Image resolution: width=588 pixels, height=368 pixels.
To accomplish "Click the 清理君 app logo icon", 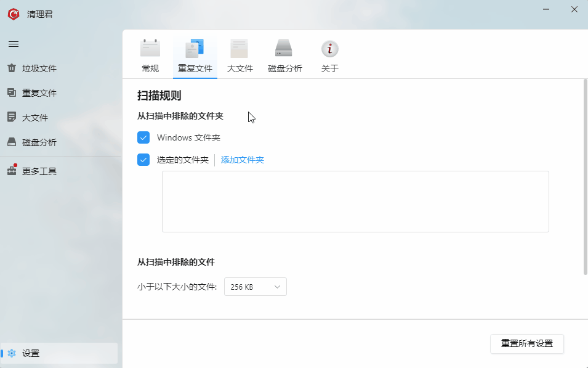I will (x=14, y=14).
